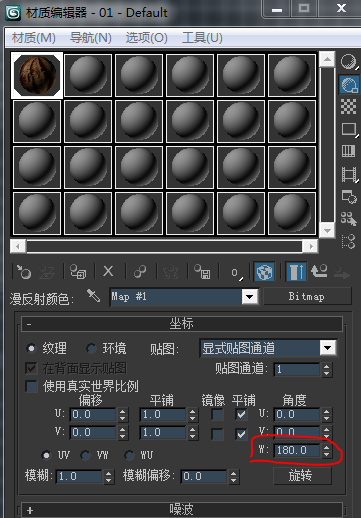
Task: Toggle the checkered Background icon
Action: click(x=349, y=107)
